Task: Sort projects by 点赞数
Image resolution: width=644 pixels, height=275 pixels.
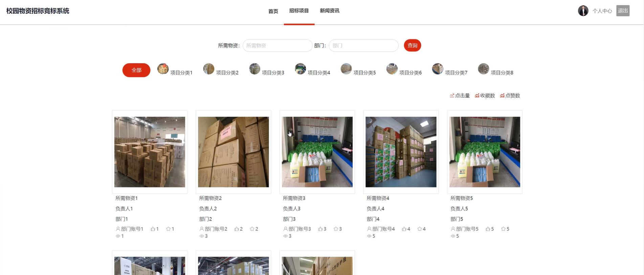Action: (x=510, y=96)
